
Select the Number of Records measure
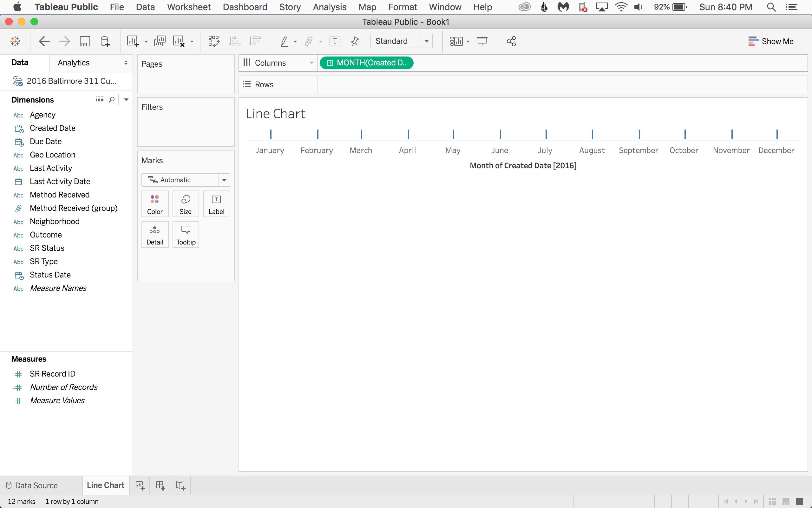click(x=63, y=387)
